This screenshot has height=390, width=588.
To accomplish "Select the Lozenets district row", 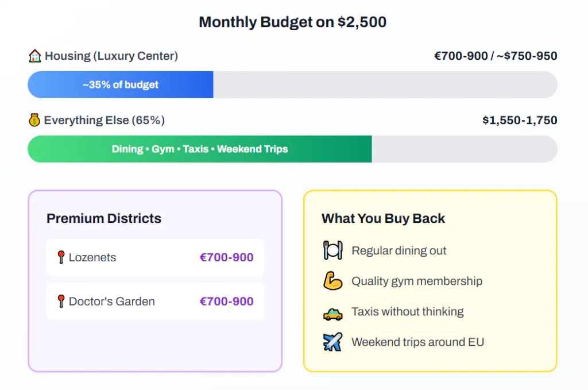I will [x=155, y=257].
